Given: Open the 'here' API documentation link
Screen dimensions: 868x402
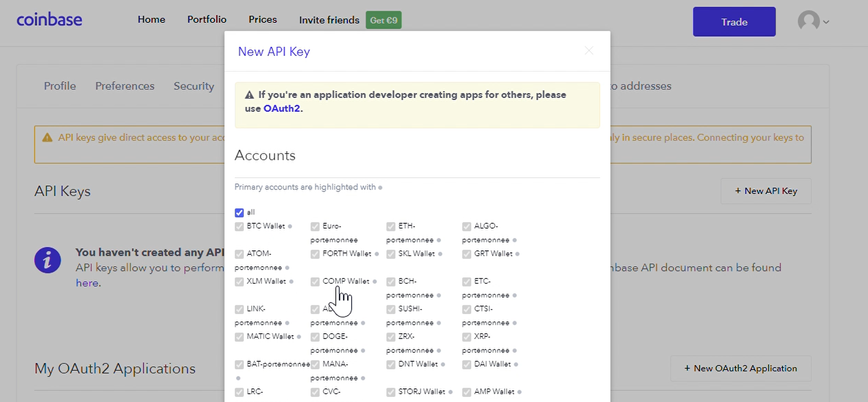Looking at the screenshot, I should tap(87, 283).
